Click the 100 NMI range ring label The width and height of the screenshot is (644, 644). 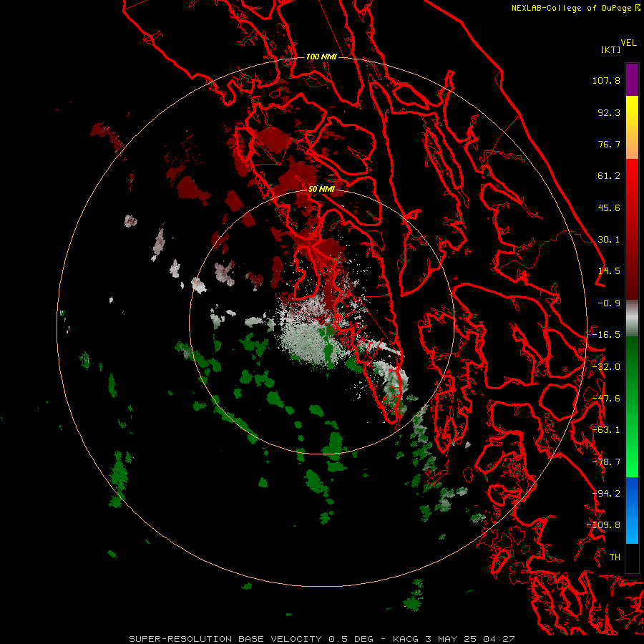coord(321,57)
